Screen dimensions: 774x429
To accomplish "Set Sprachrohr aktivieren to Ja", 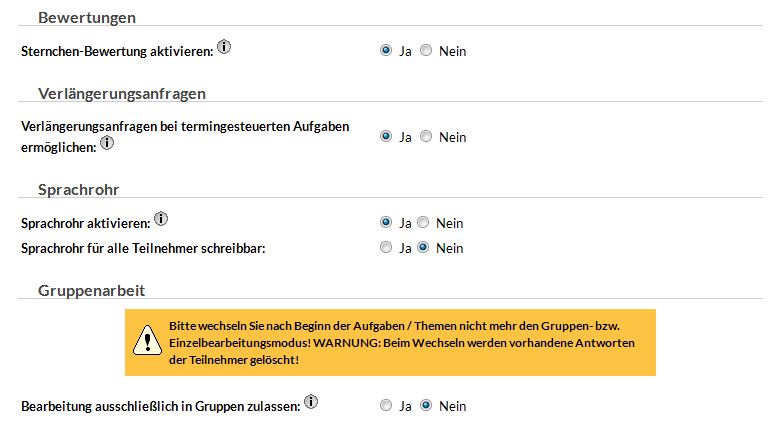I will coord(386,223).
